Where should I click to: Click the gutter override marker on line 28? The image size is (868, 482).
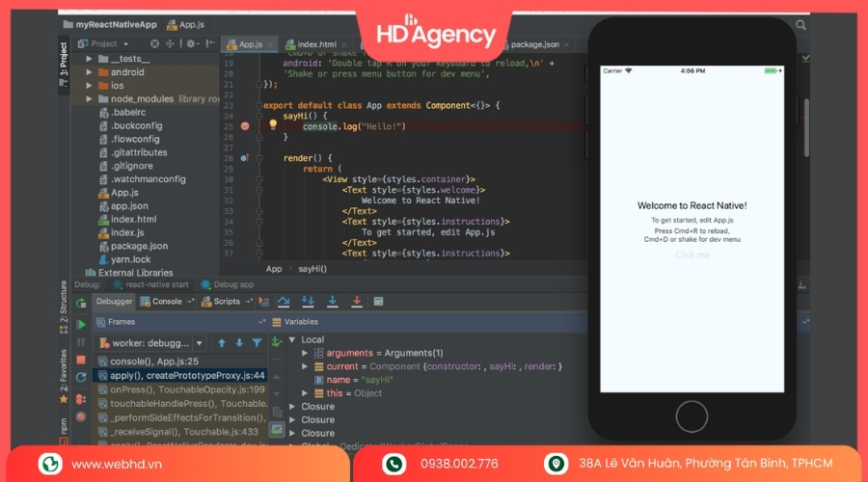pos(245,158)
